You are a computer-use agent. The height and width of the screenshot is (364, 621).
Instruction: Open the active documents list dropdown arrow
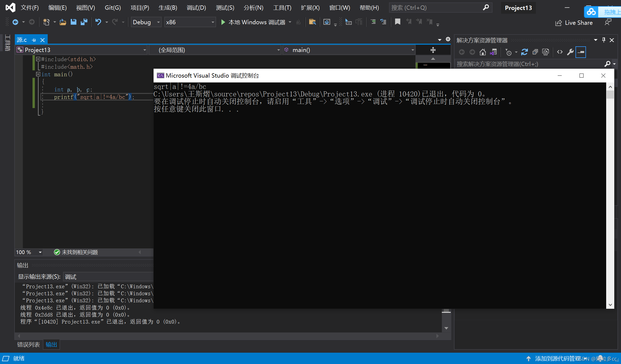[x=440, y=40]
